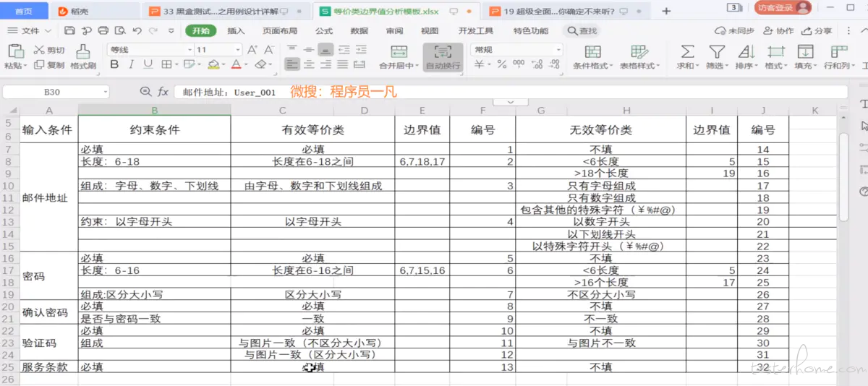Screen dimensions: 868x386
Task: Click the fill color bucket swatch
Action: click(213, 64)
